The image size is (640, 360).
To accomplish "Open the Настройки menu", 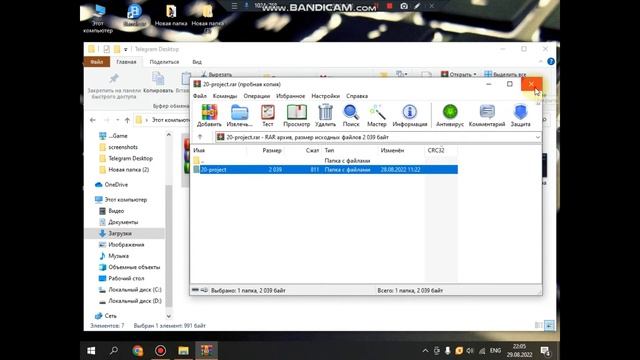I will tap(325, 96).
